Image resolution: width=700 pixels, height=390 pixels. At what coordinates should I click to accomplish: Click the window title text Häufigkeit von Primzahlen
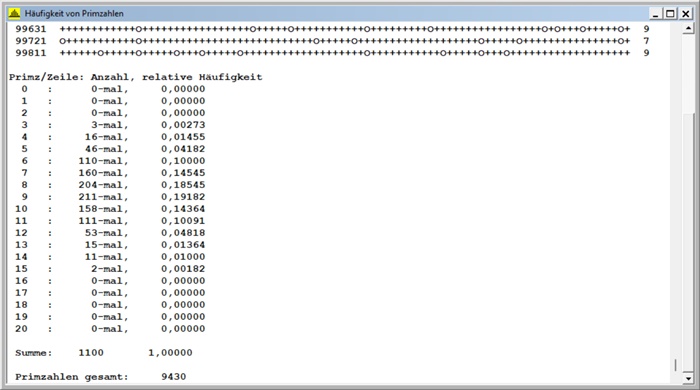point(74,14)
